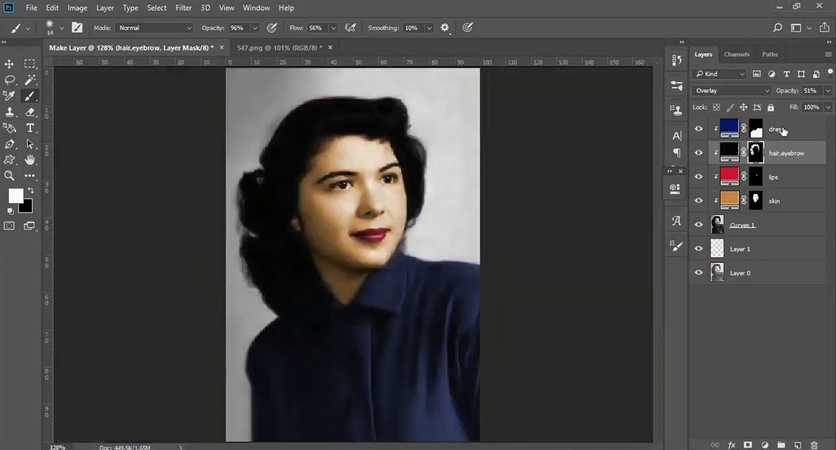836x450 pixels.
Task: Switch to the Paths tab
Action: pyautogui.click(x=770, y=54)
